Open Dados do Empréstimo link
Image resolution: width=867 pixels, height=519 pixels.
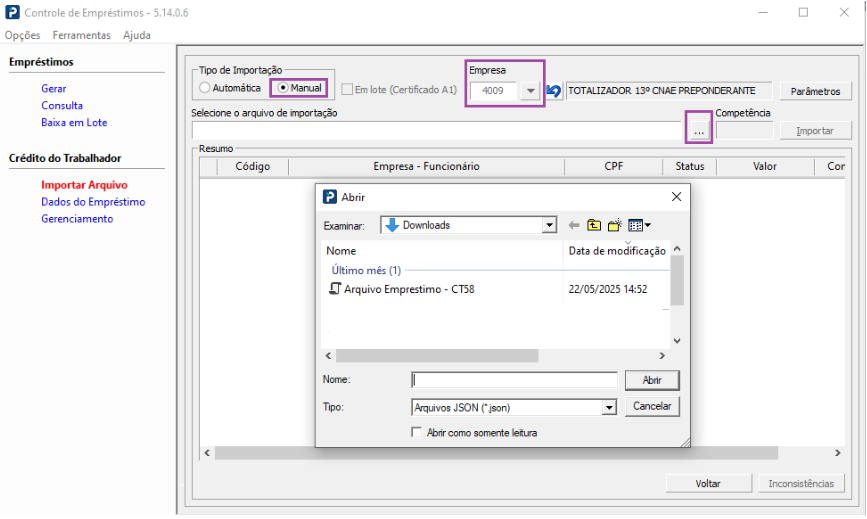93,202
